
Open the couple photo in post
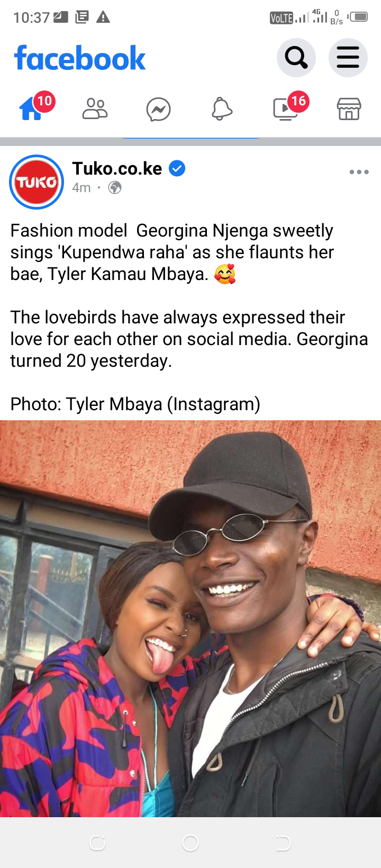[190, 619]
